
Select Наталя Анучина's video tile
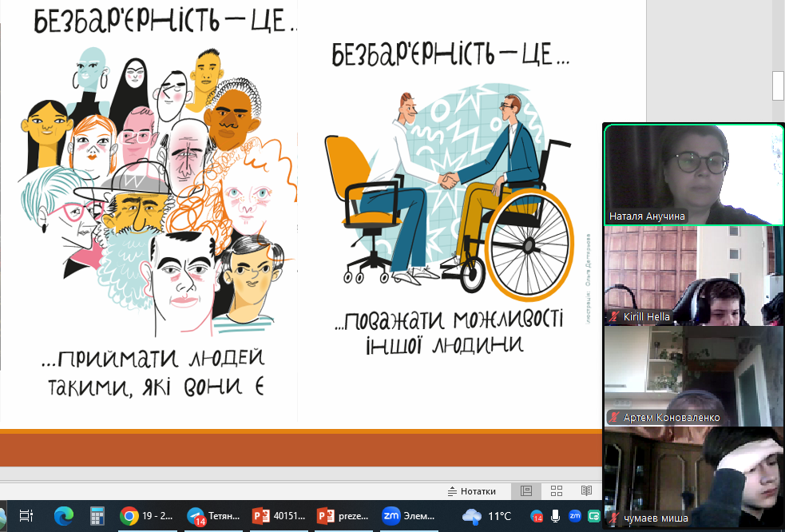(694, 174)
